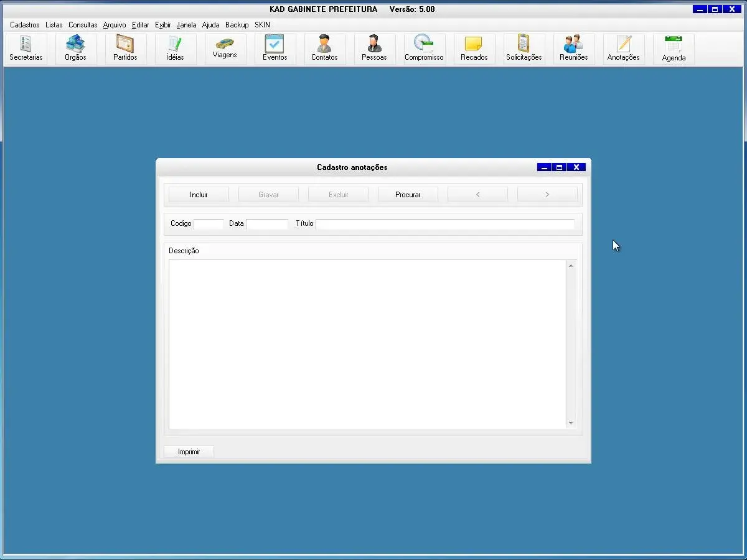Open the Ajuda menu
This screenshot has height=560, width=747.
[211, 25]
